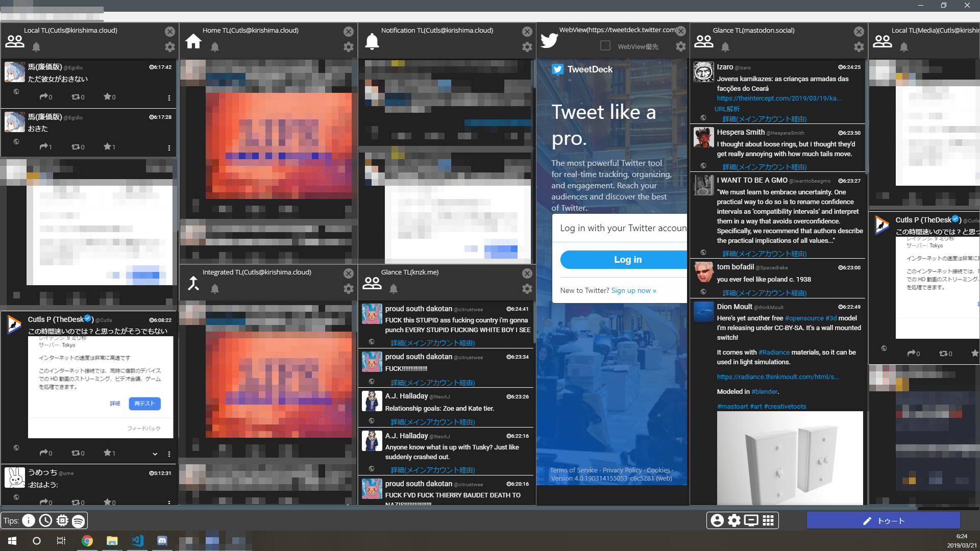Viewport: 980px width, 551px height.
Task: Toggle notification bell in Local TL column header
Action: 36,47
